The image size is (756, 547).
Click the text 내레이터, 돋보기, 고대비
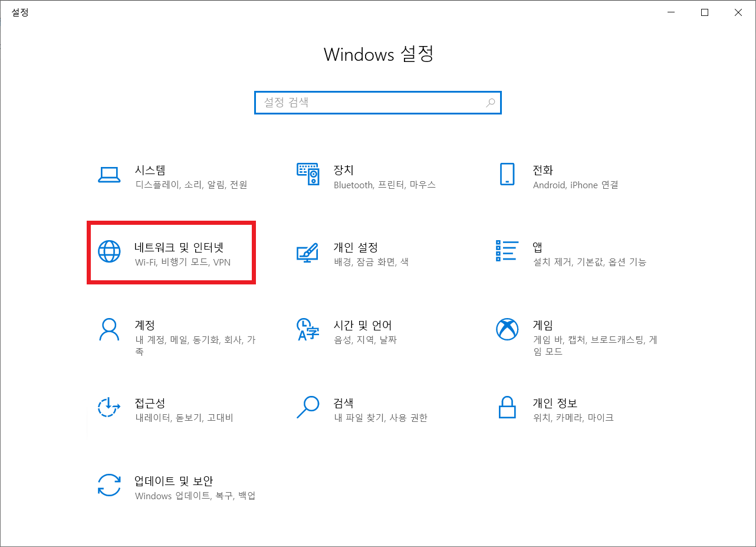click(x=184, y=418)
